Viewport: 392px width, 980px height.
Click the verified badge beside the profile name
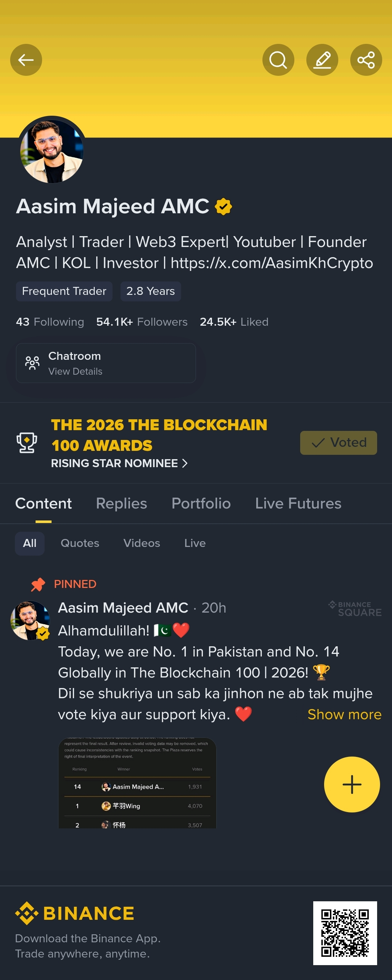point(223,207)
